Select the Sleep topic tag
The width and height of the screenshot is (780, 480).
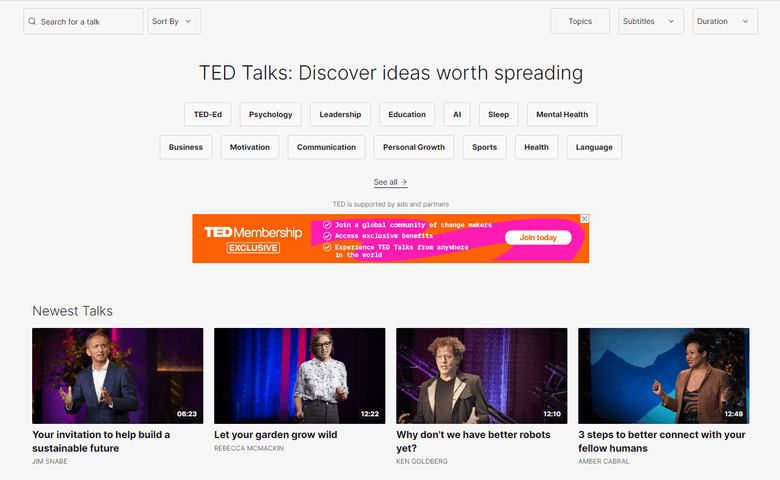click(x=498, y=114)
